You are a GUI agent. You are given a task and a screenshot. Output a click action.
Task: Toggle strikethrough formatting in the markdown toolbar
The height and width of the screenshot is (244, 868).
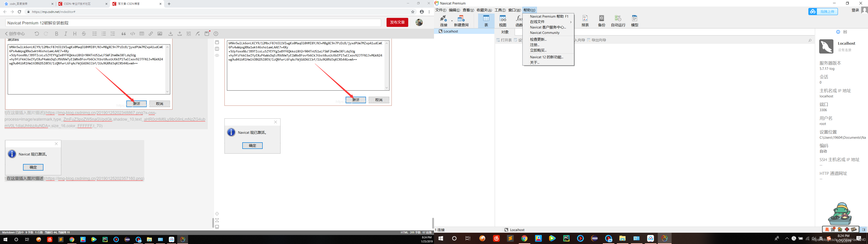(84, 34)
